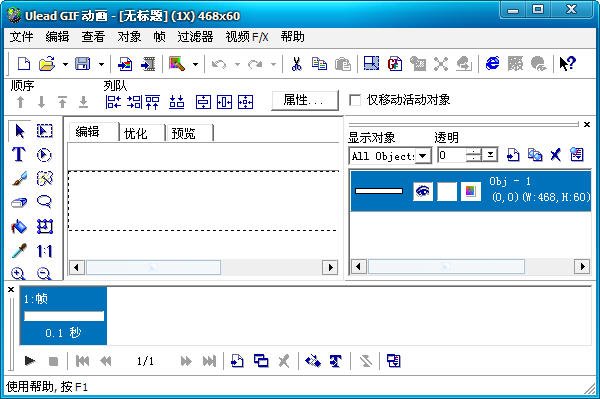
Task: Select the Rectangle selection tool
Action: pyautogui.click(x=44, y=131)
